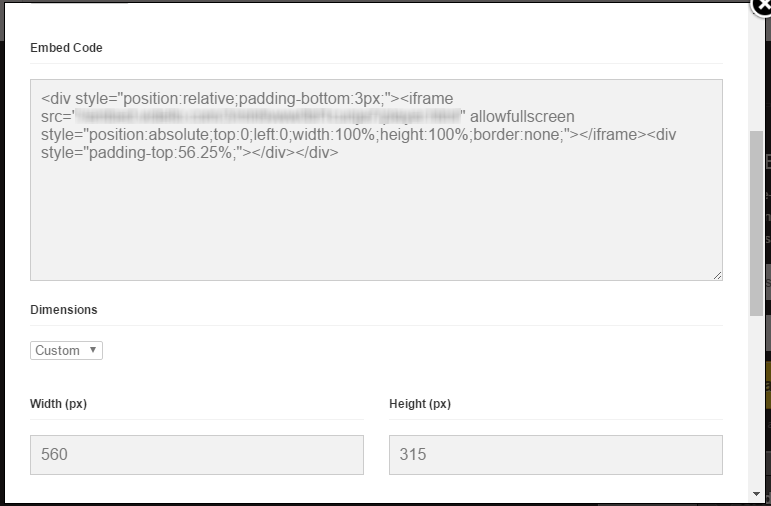This screenshot has height=506, width=771.
Task: Click the Width (px) label
Action: point(59,404)
